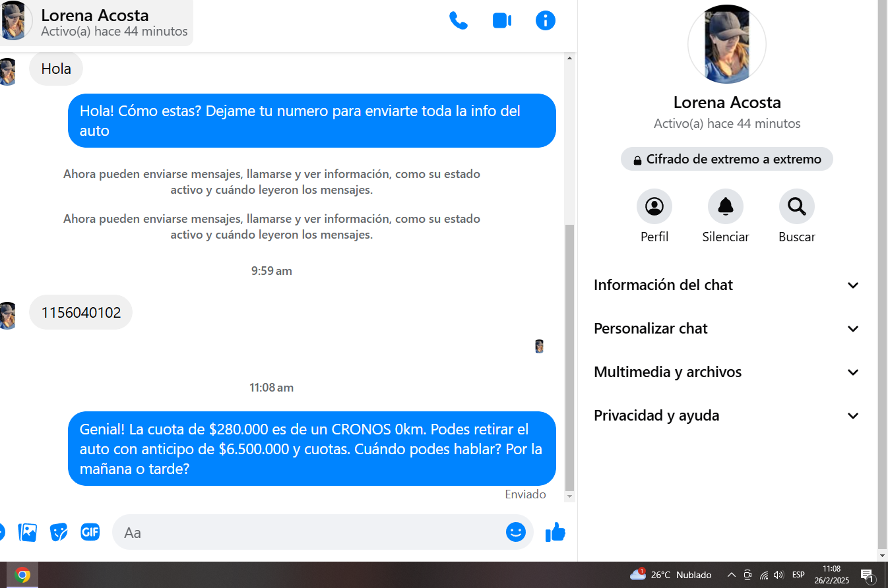The image size is (888, 588).
Task: Open the emoji picker in the message box
Action: tap(516, 532)
